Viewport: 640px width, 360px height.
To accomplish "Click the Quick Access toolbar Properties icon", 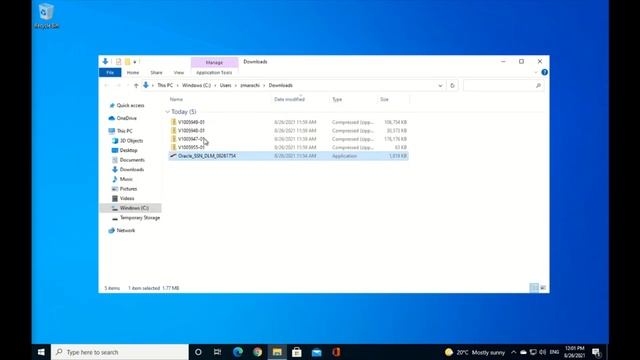I will [118, 62].
